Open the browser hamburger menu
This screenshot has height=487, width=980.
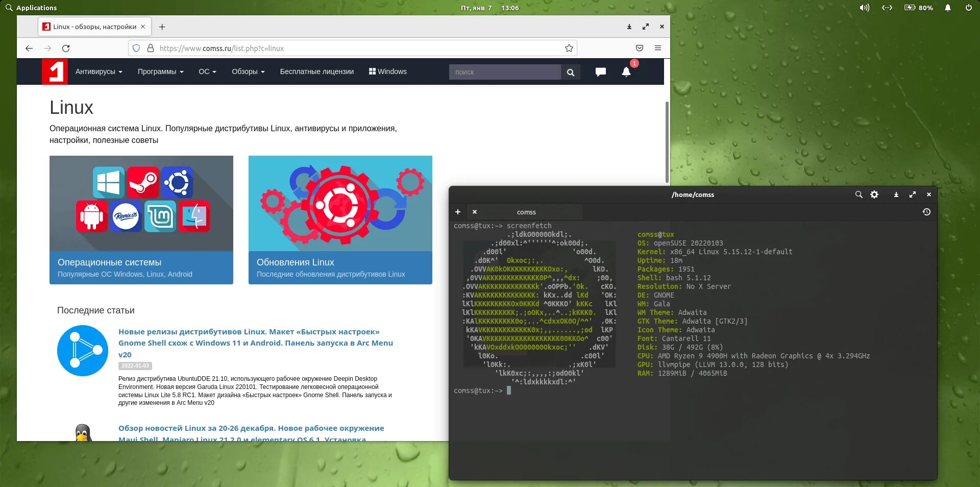[658, 48]
